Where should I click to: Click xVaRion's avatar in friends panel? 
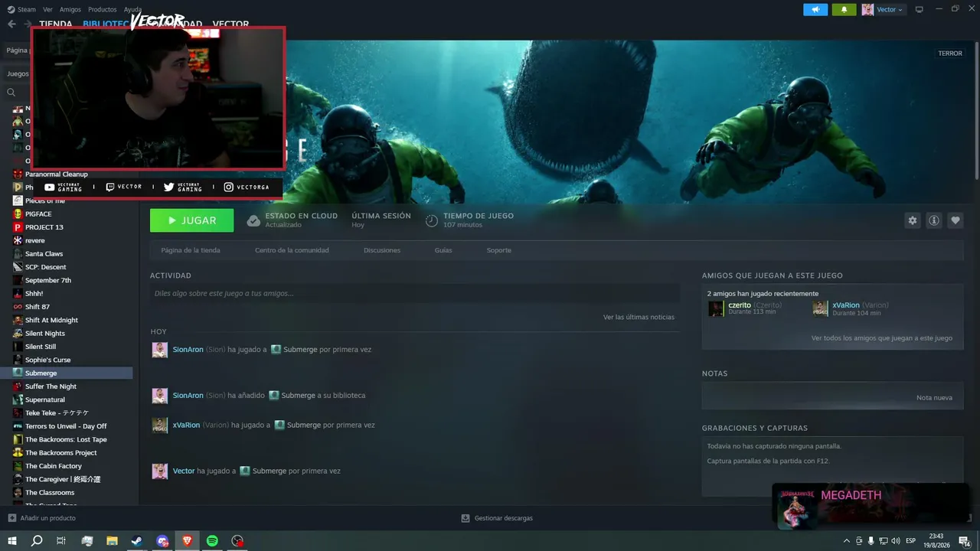pyautogui.click(x=820, y=308)
